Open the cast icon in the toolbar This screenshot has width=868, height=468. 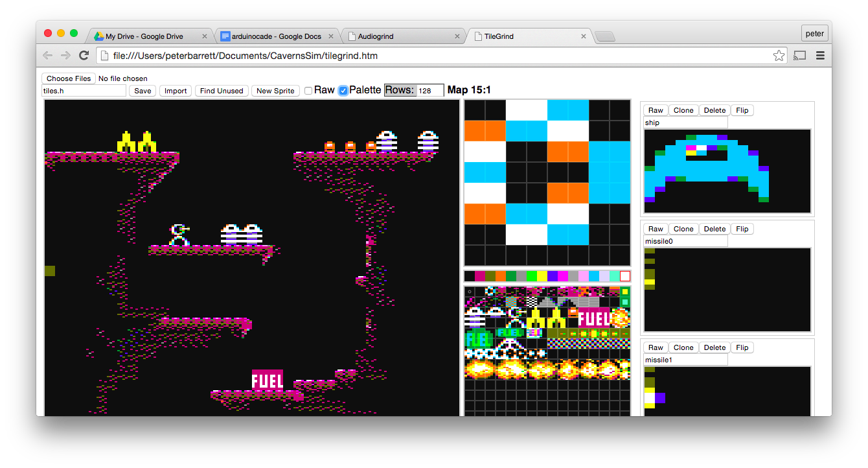[x=799, y=56]
